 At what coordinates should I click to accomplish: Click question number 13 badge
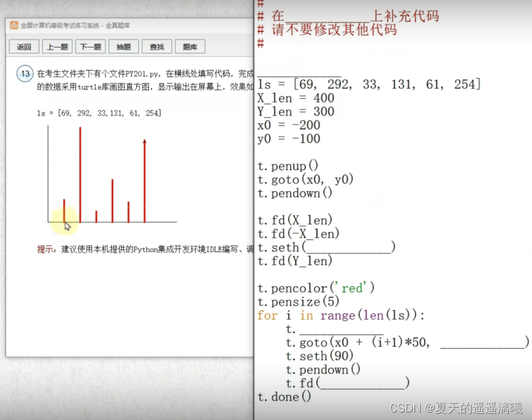[x=25, y=74]
